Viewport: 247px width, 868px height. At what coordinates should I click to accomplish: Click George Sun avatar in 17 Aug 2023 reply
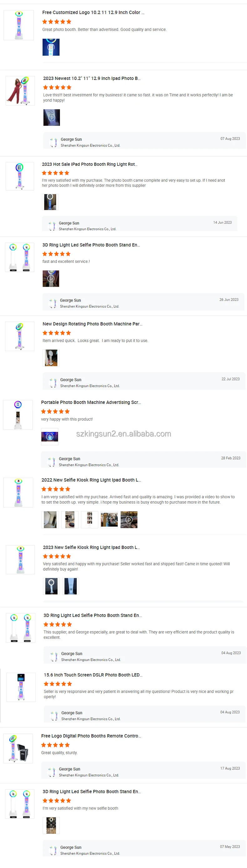coord(52,772)
